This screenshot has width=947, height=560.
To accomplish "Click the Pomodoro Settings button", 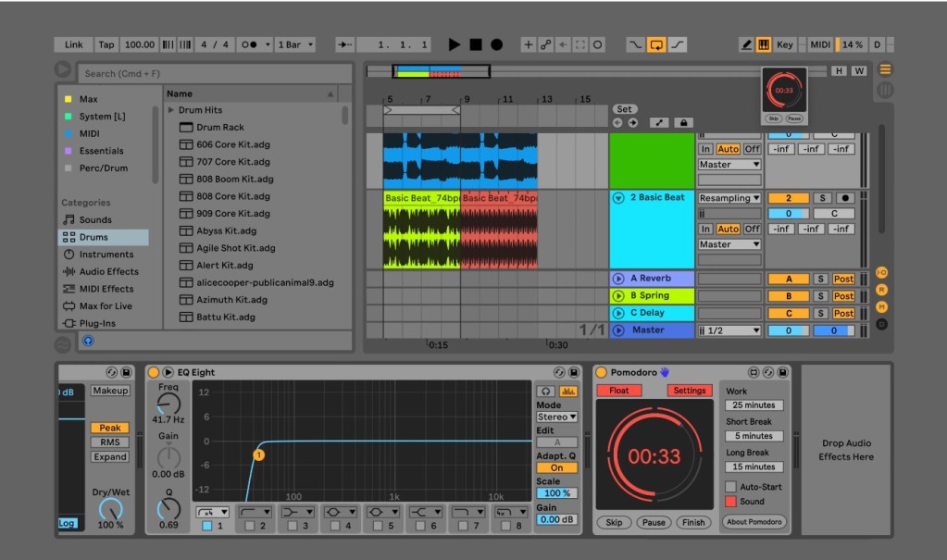I will click(x=689, y=391).
